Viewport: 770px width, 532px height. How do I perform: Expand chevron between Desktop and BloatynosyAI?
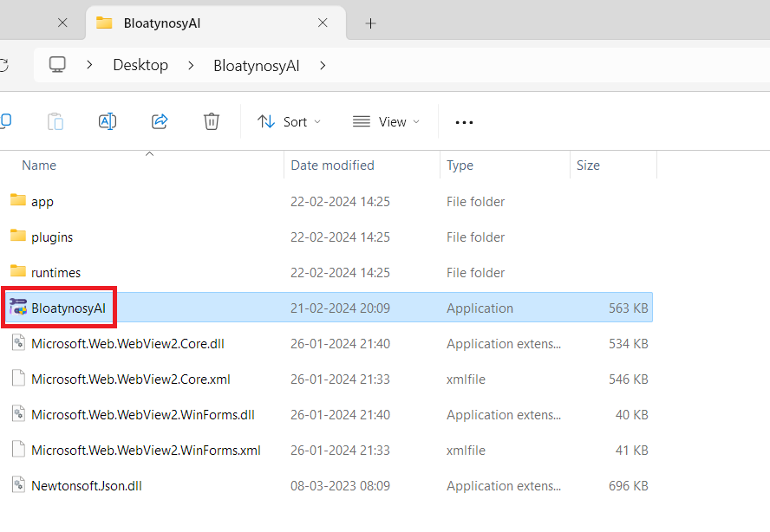pyautogui.click(x=191, y=65)
